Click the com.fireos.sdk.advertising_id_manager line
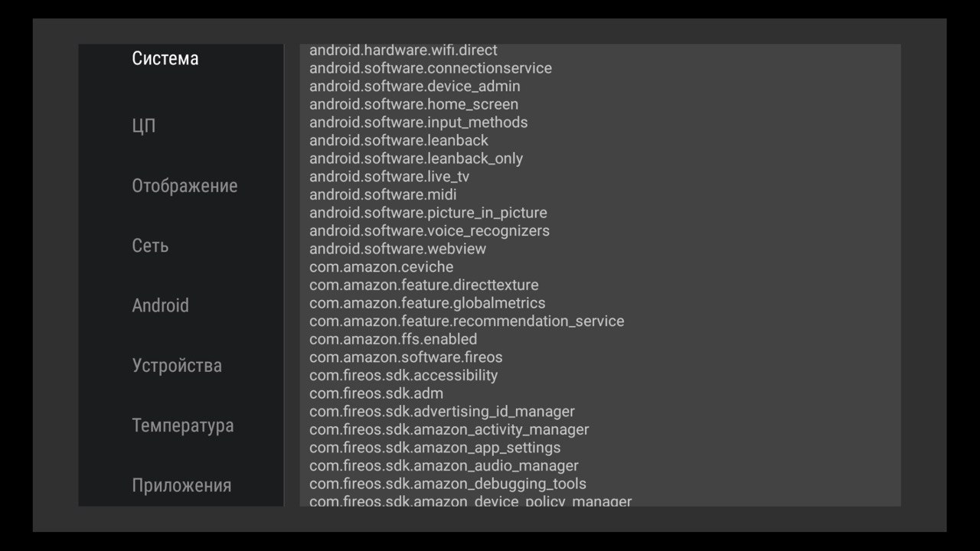The width and height of the screenshot is (980, 551). [x=442, y=412]
